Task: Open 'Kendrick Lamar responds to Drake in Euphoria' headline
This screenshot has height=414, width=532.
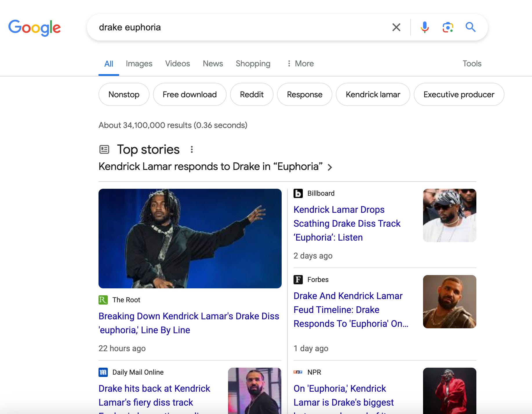Action: (x=211, y=167)
